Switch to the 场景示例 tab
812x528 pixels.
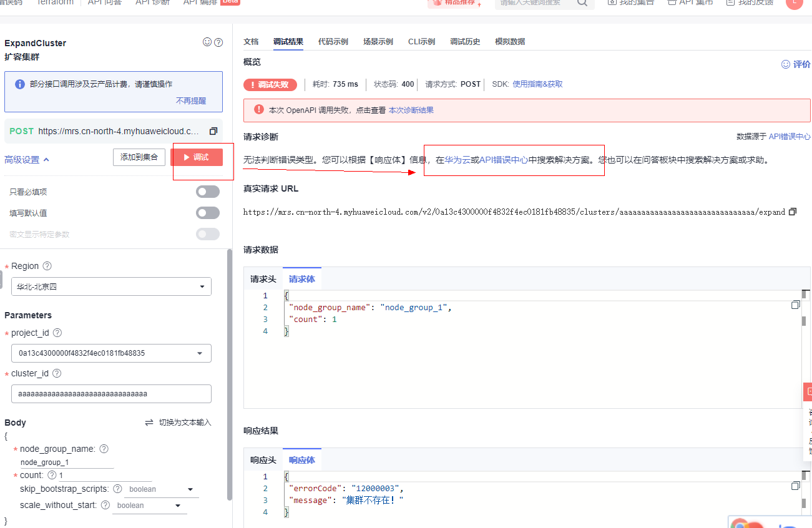coord(378,42)
